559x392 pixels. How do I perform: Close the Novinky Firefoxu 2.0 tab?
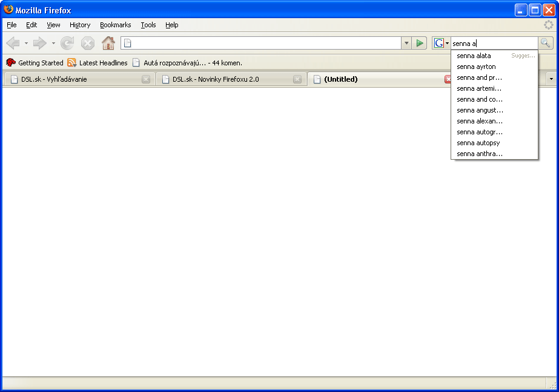(297, 79)
